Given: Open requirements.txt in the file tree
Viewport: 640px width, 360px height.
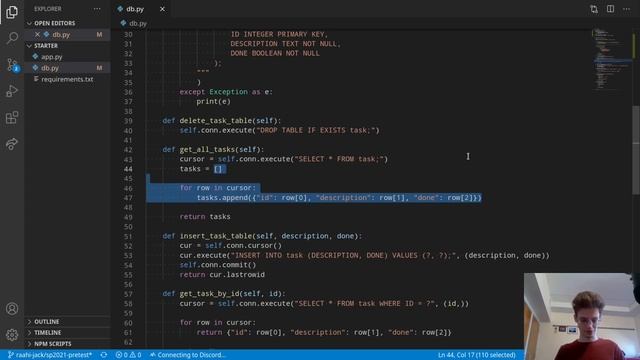Looking at the screenshot, I should point(67,79).
